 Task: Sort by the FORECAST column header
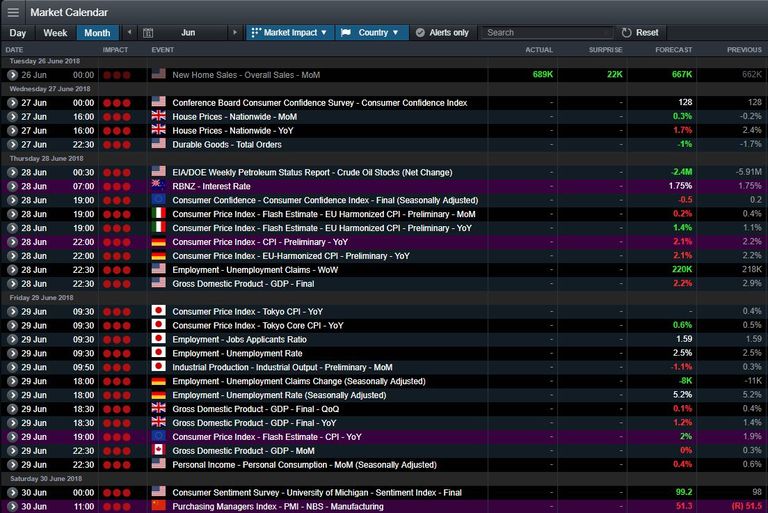click(673, 49)
